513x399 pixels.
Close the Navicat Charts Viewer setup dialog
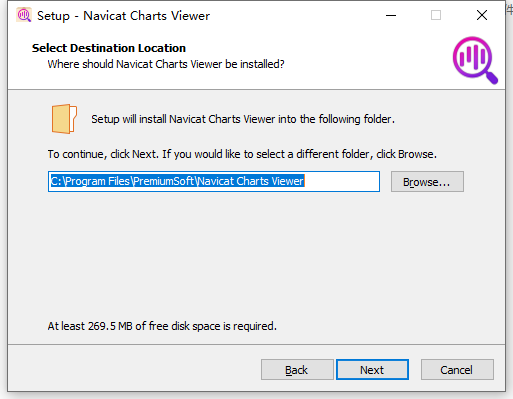pos(482,15)
